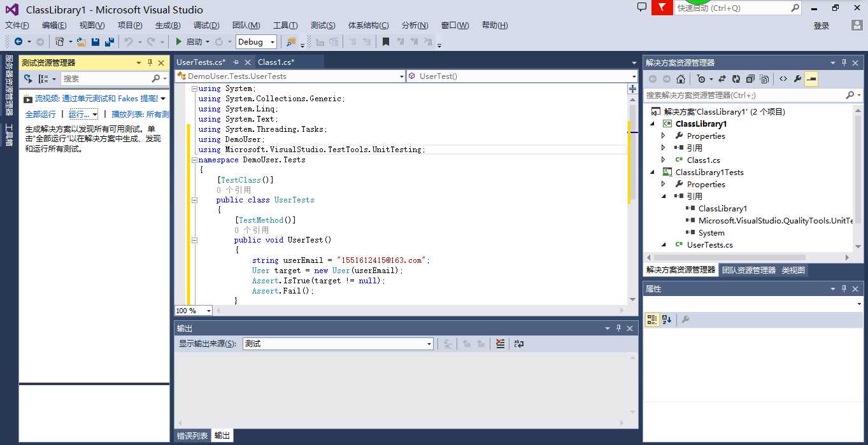Open the 工具(T) menu

click(285, 25)
